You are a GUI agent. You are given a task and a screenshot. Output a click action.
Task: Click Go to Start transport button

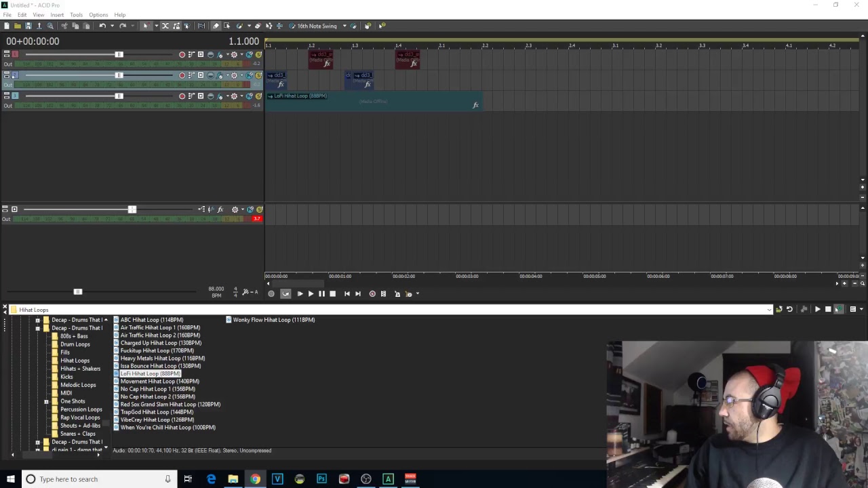point(347,293)
